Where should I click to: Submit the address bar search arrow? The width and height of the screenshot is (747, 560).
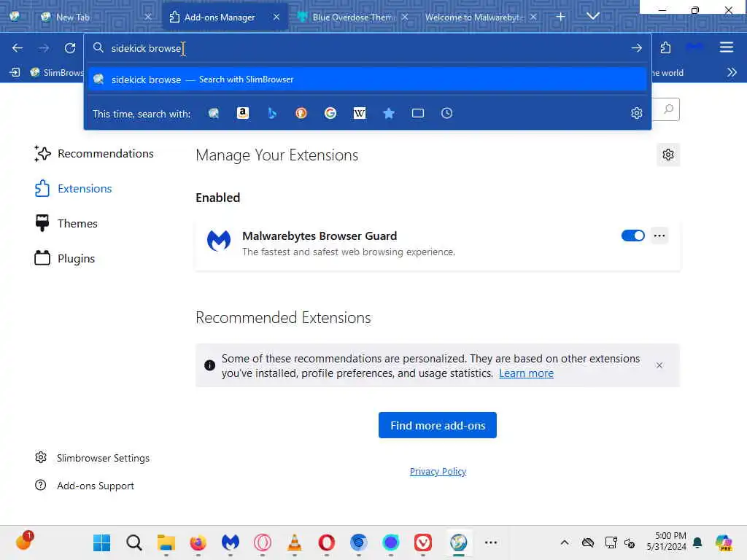[x=636, y=47]
